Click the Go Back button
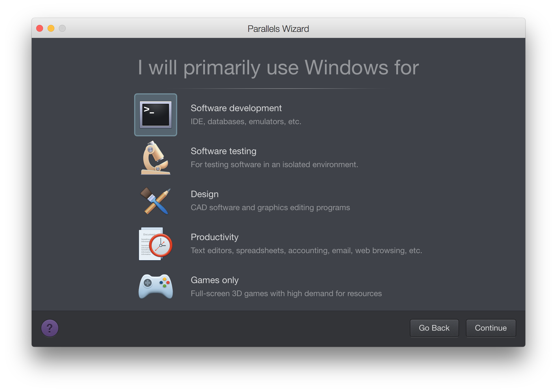 434,328
